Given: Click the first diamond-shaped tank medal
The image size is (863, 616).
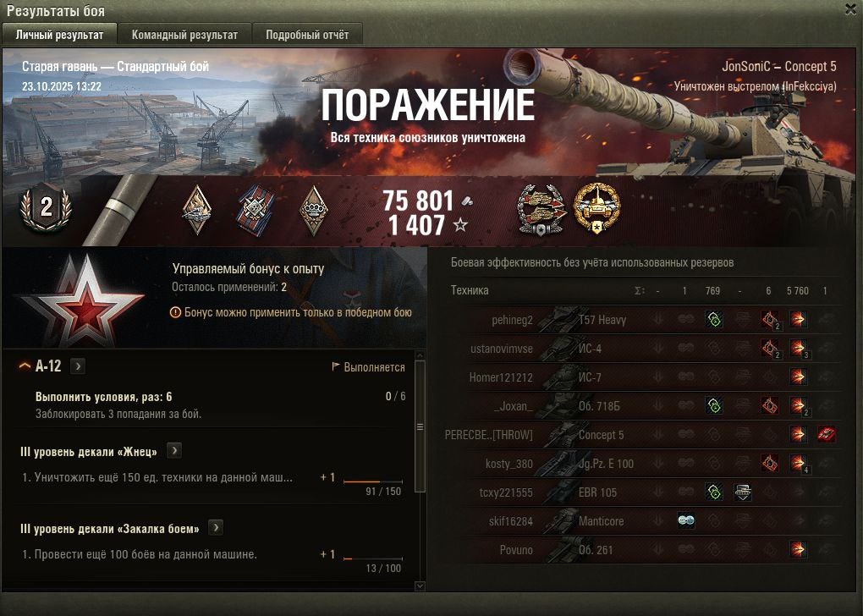Looking at the screenshot, I should click(197, 210).
